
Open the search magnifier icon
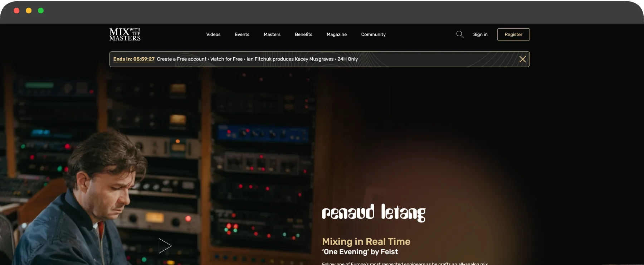(x=460, y=34)
